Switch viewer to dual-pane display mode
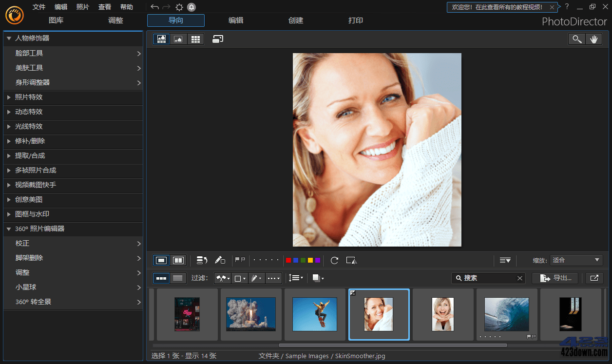 178,260
